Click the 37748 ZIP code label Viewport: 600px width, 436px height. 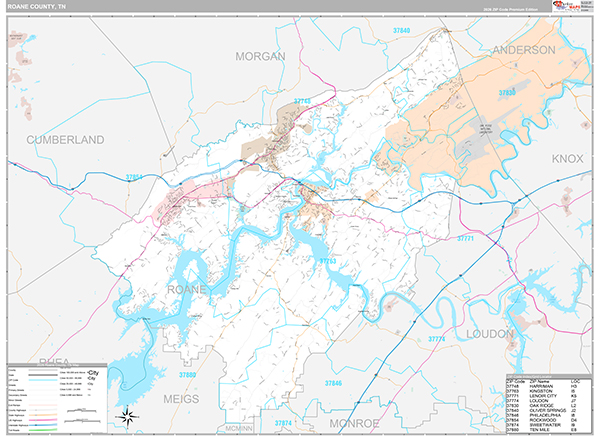point(302,101)
